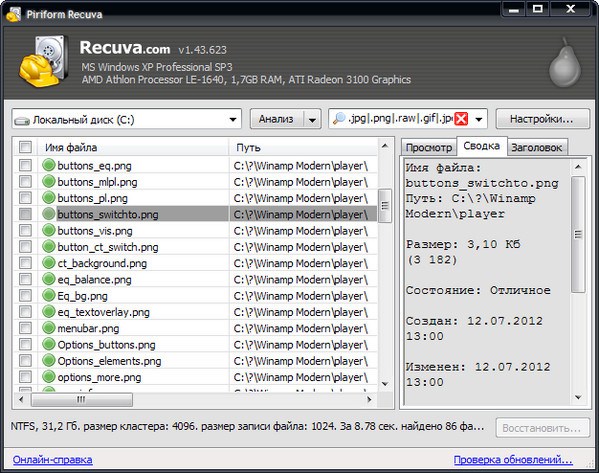Screen dimensions: 599x473
Task: Check the box for buttons_vis.png
Action: point(25,230)
